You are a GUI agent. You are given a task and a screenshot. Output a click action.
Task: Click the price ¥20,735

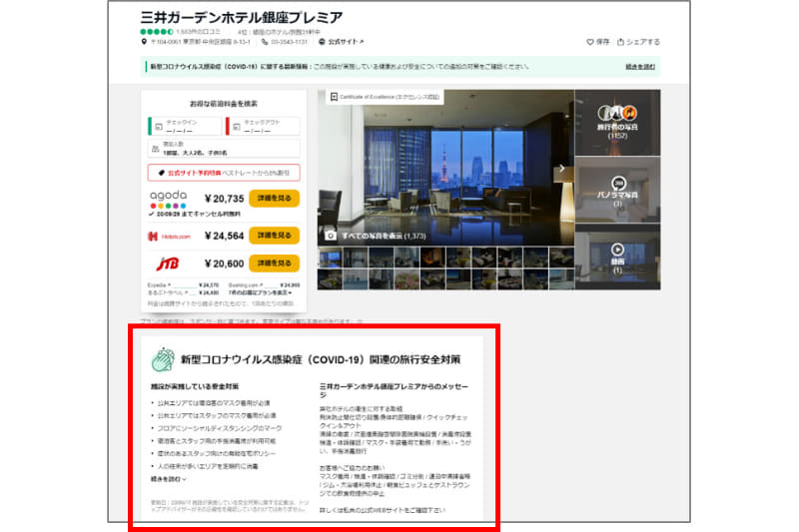224,199
